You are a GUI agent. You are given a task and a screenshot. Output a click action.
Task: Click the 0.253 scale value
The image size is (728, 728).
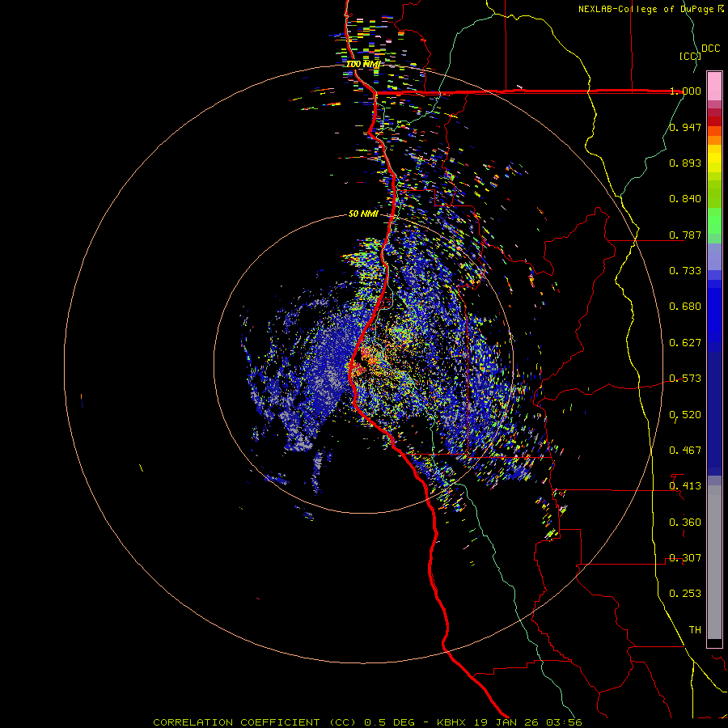tap(685, 594)
